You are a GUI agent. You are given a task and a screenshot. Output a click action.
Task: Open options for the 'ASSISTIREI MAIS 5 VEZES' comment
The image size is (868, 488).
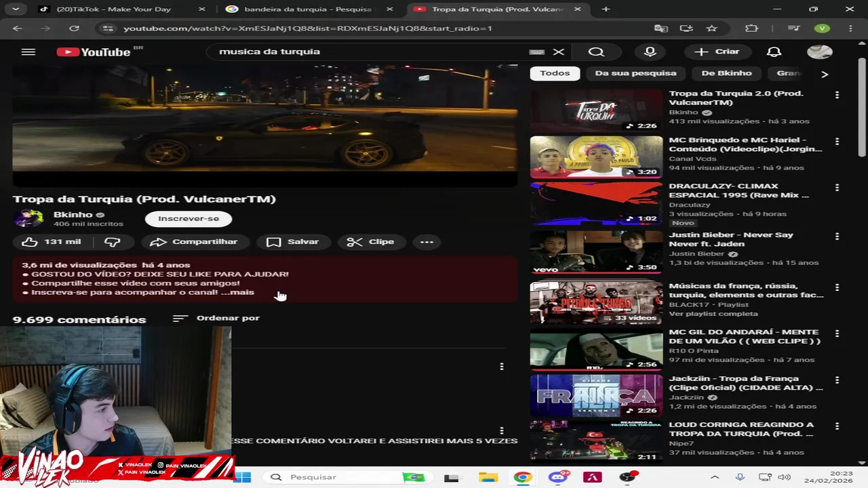(x=501, y=430)
